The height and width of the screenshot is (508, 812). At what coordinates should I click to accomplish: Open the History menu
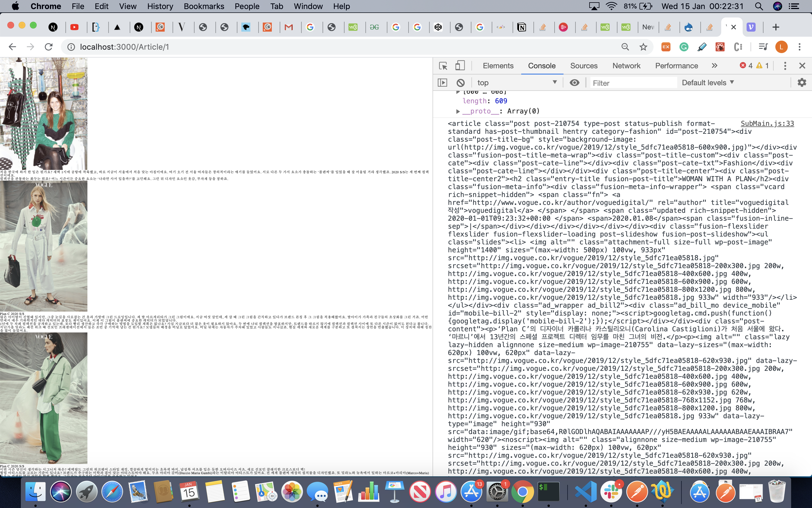(160, 6)
